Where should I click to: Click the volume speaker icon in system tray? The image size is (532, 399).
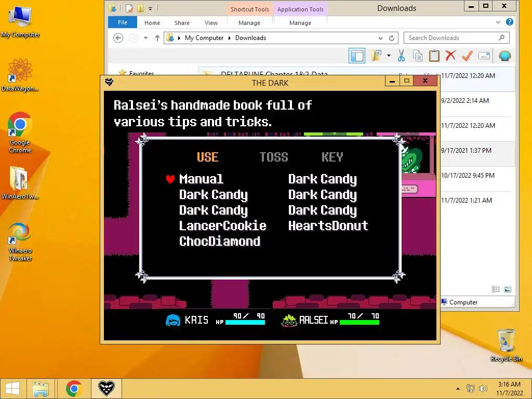(x=483, y=389)
